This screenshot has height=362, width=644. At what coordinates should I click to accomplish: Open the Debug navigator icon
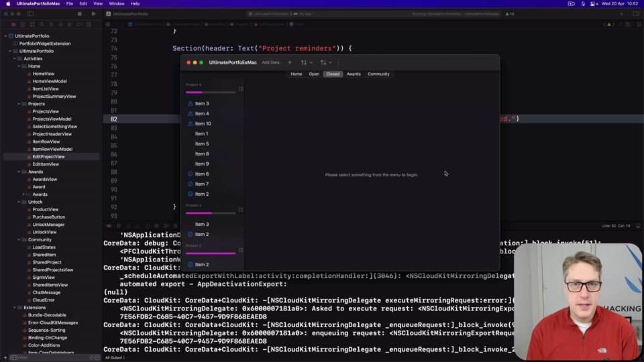pos(70,24)
